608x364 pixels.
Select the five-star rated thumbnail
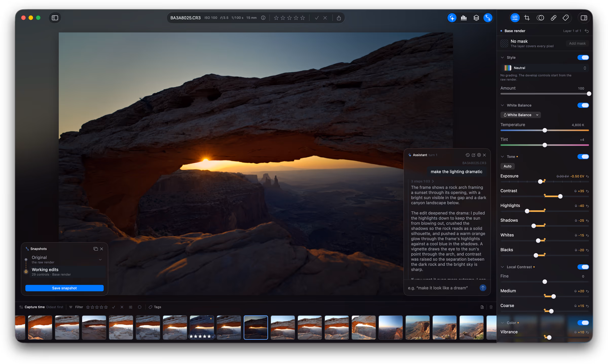[202, 327]
